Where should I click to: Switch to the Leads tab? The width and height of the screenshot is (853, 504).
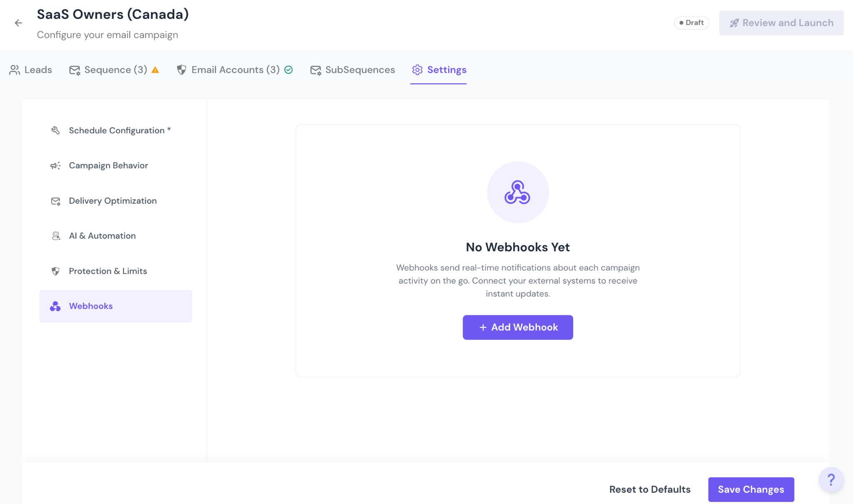(x=31, y=70)
